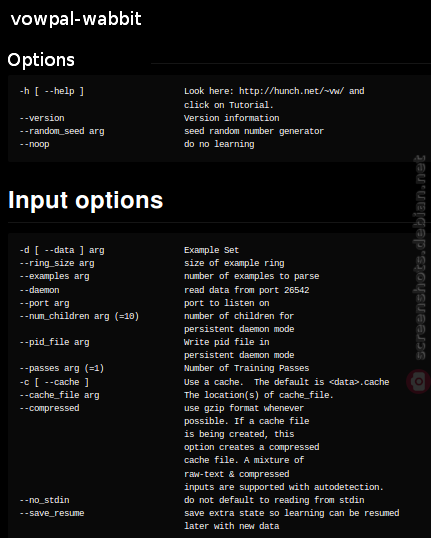Click the --no_stdin option line
This screenshot has height=538, width=431.
pyautogui.click(x=44, y=500)
